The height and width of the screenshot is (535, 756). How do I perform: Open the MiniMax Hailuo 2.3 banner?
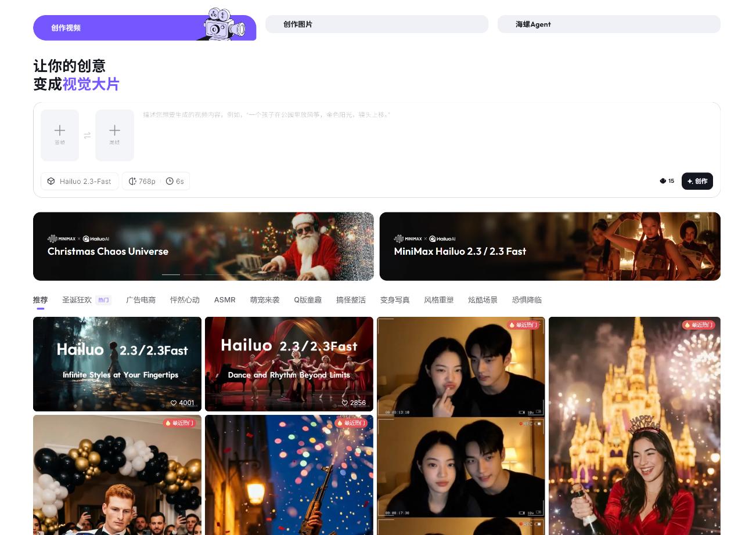pyautogui.click(x=549, y=246)
